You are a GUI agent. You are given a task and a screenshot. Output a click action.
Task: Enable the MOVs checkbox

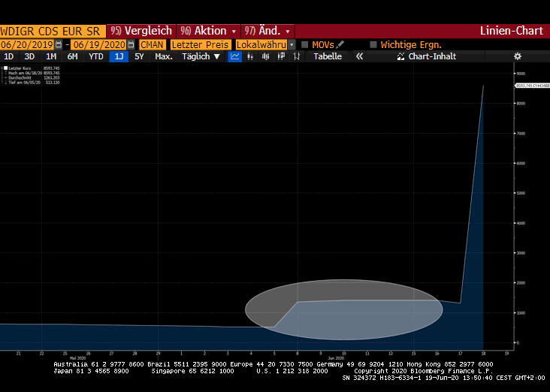click(x=304, y=44)
